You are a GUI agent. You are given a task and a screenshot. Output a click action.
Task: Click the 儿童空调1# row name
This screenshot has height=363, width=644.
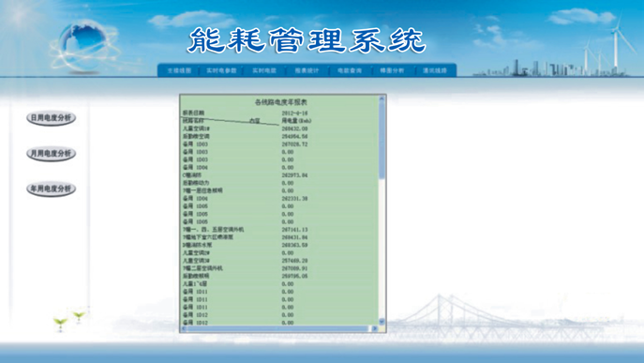point(196,129)
